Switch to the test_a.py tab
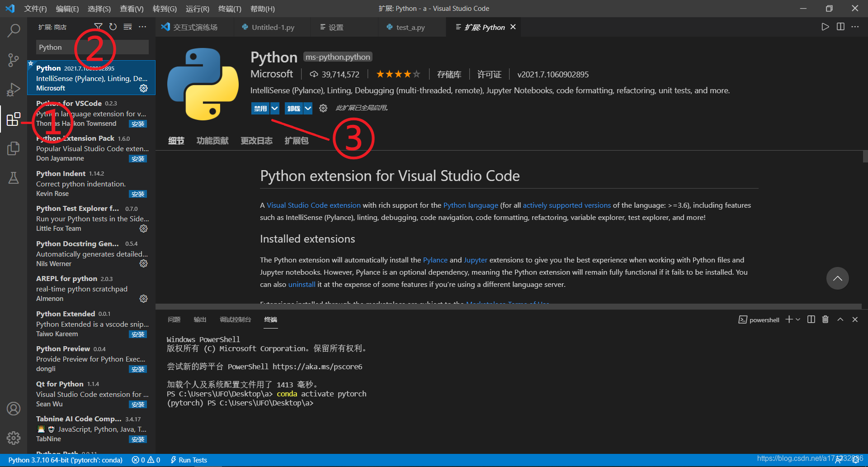Image resolution: width=868 pixels, height=467 pixels. pyautogui.click(x=410, y=27)
